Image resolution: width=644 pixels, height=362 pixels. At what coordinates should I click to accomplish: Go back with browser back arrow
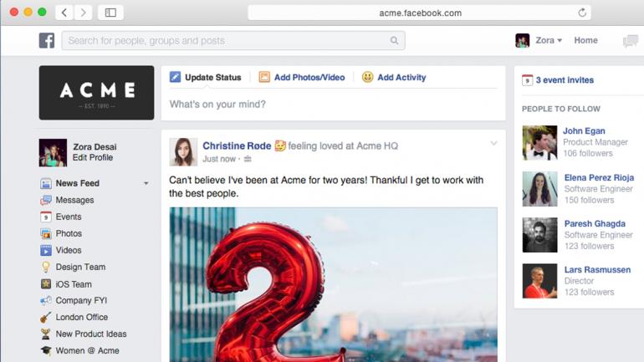click(x=64, y=13)
